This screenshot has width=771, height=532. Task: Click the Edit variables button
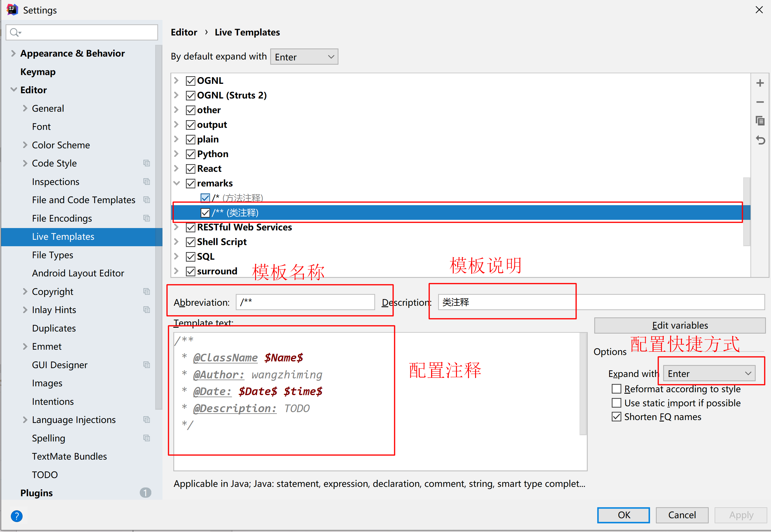[x=679, y=325]
